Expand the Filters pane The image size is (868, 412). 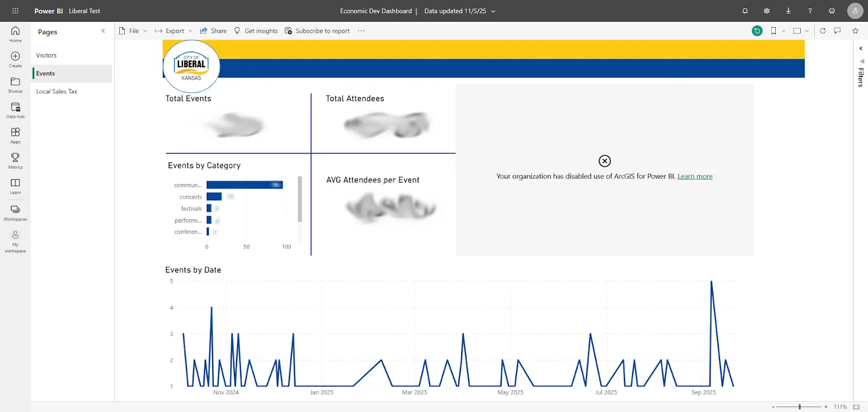861,48
